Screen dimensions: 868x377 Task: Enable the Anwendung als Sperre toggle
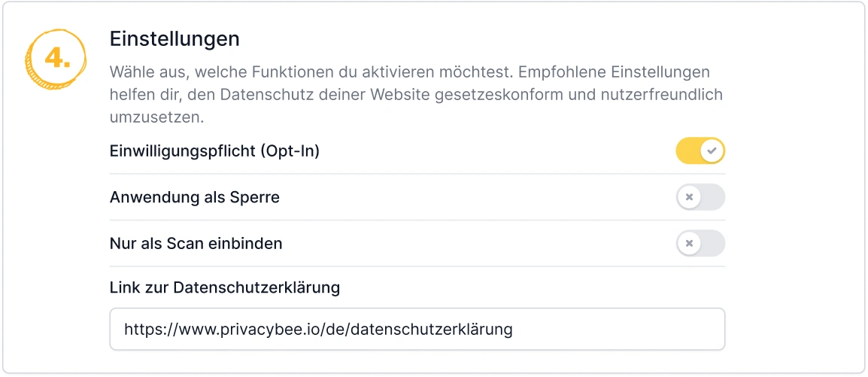click(700, 198)
